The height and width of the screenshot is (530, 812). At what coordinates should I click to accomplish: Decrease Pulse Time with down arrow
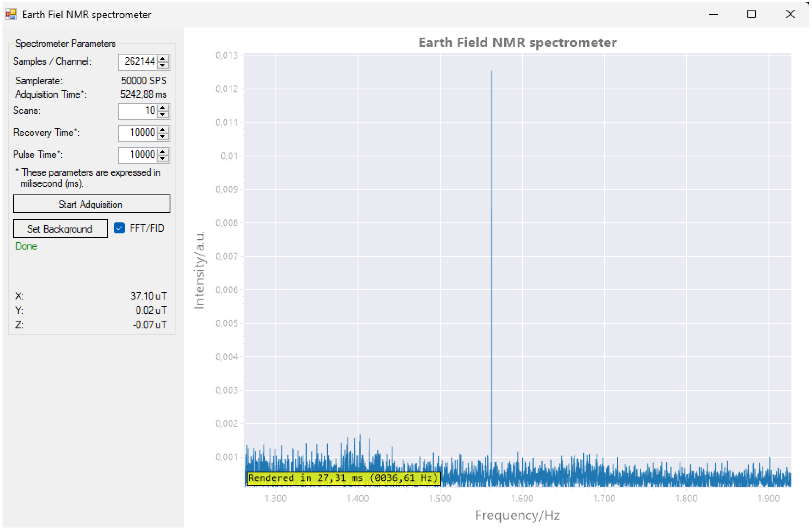(163, 158)
